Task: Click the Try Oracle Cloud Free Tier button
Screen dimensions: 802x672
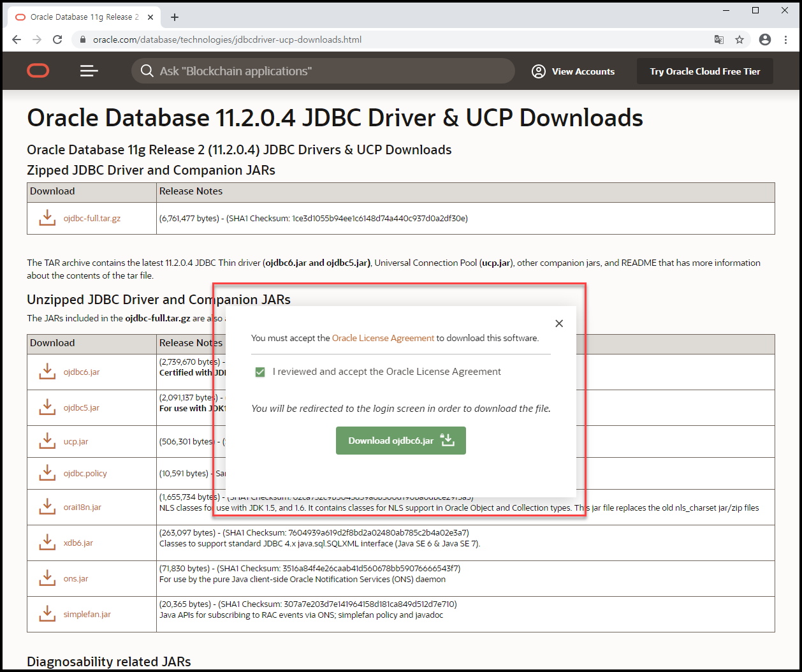Action: tap(705, 71)
